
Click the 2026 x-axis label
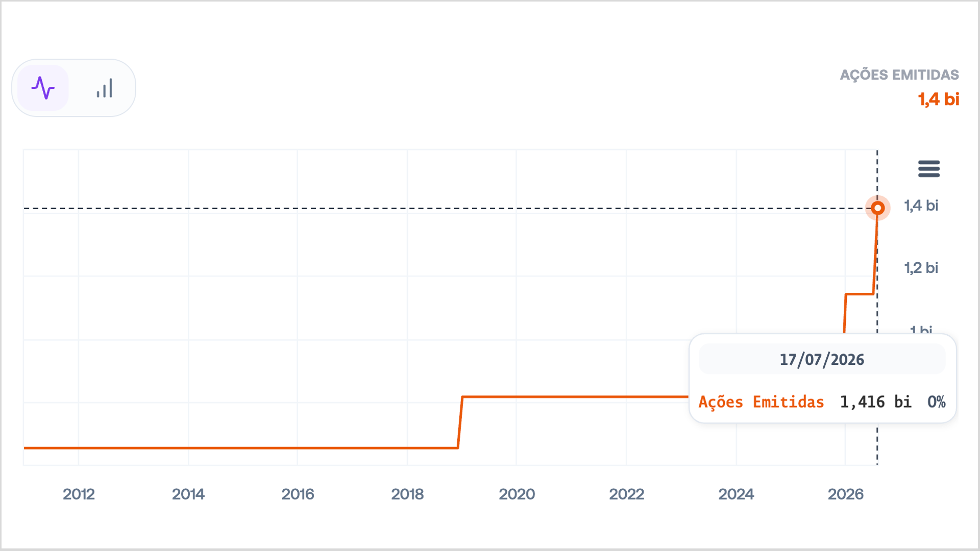tap(846, 494)
